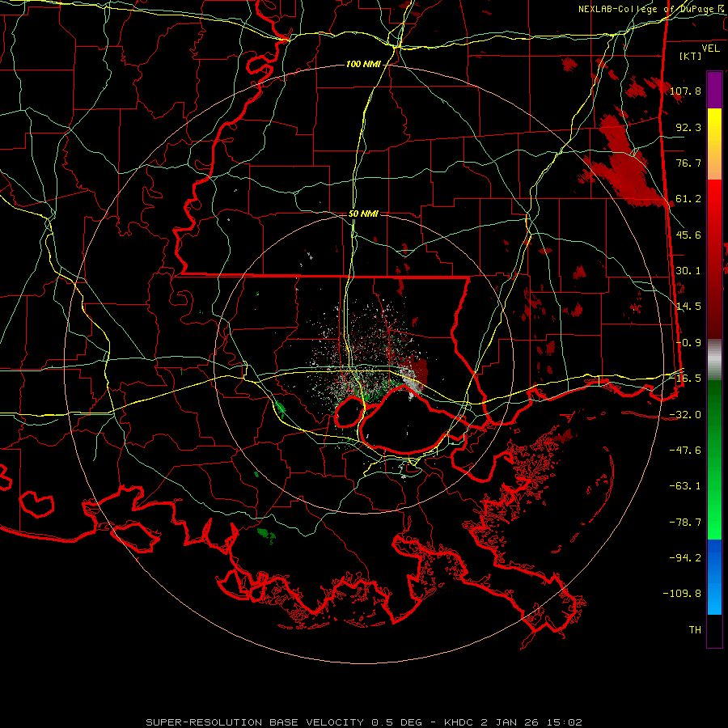Click the 76.7 knots value
The height and width of the screenshot is (728, 728).
(x=688, y=163)
